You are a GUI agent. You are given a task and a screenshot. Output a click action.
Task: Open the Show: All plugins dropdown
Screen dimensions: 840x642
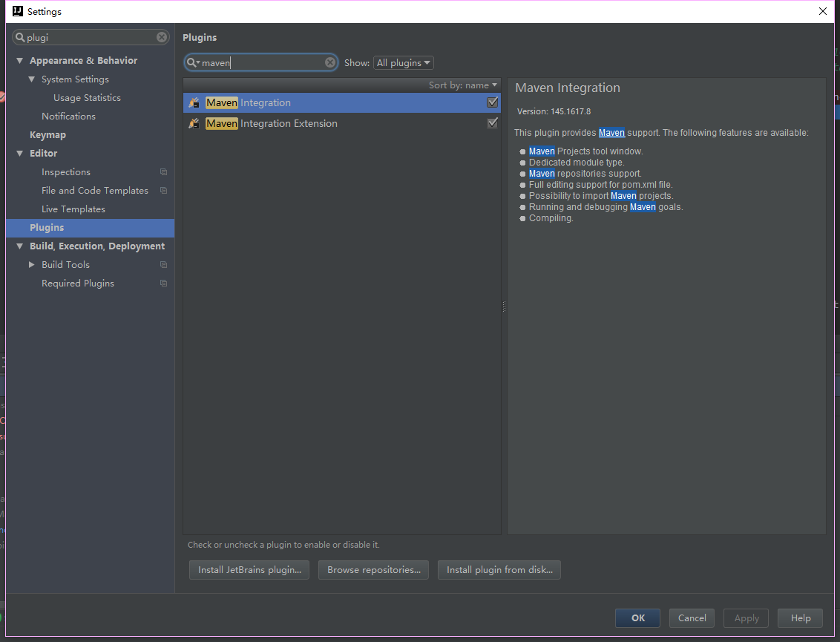[x=404, y=62]
